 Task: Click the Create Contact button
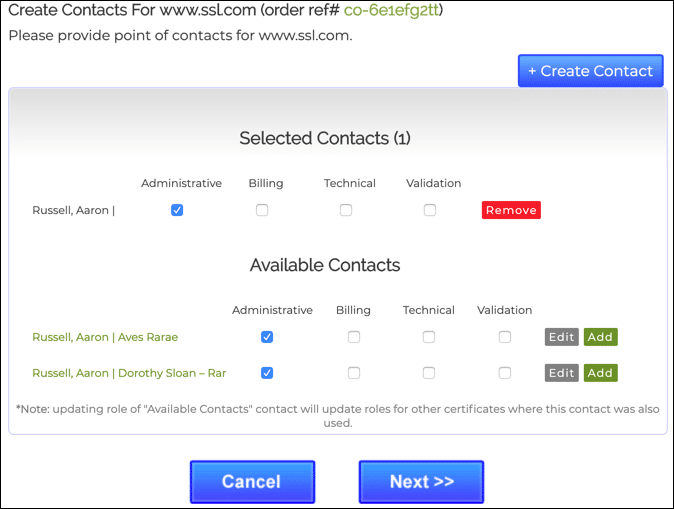point(590,71)
